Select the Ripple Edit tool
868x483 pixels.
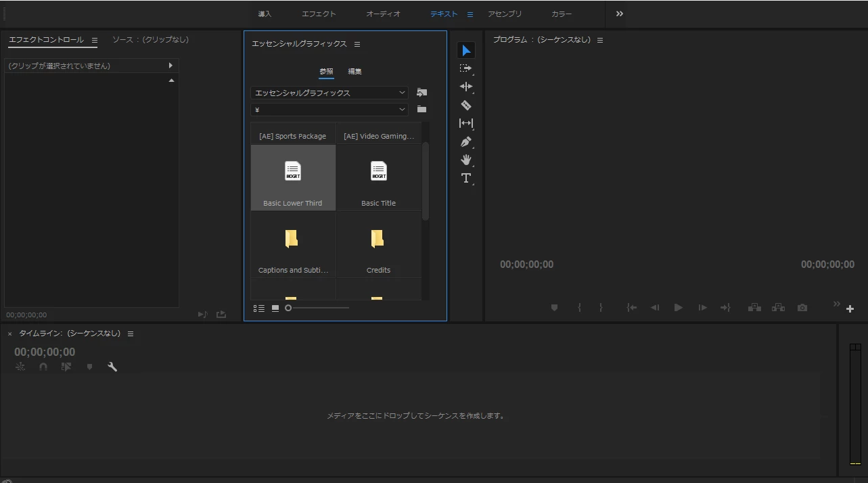(466, 87)
